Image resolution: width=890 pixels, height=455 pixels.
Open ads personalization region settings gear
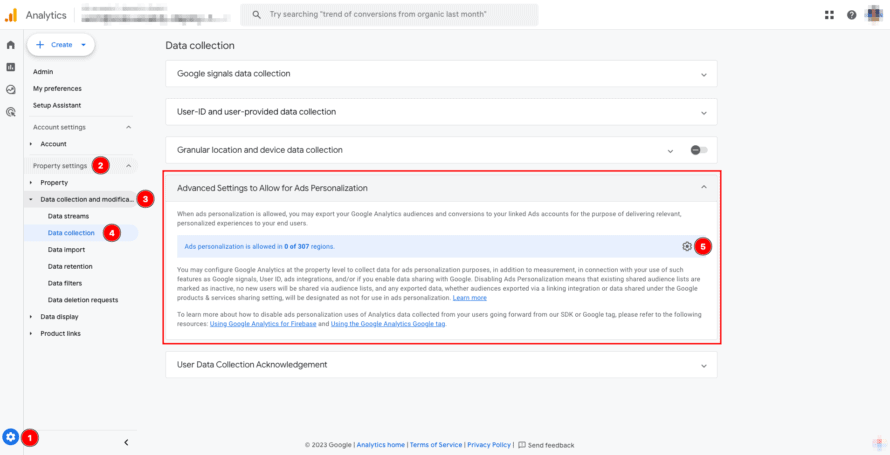click(x=686, y=246)
